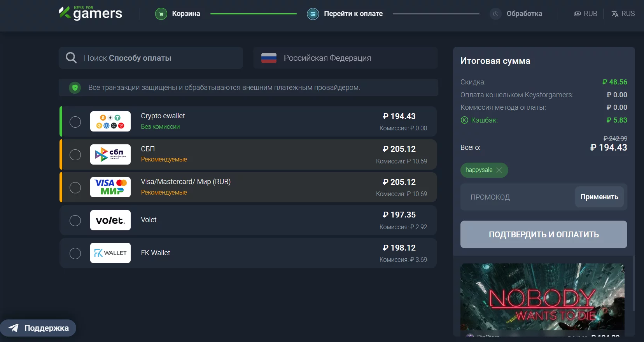Image resolution: width=644 pixels, height=342 pixels.
Task: Click the Volet payment logo
Action: (110, 220)
